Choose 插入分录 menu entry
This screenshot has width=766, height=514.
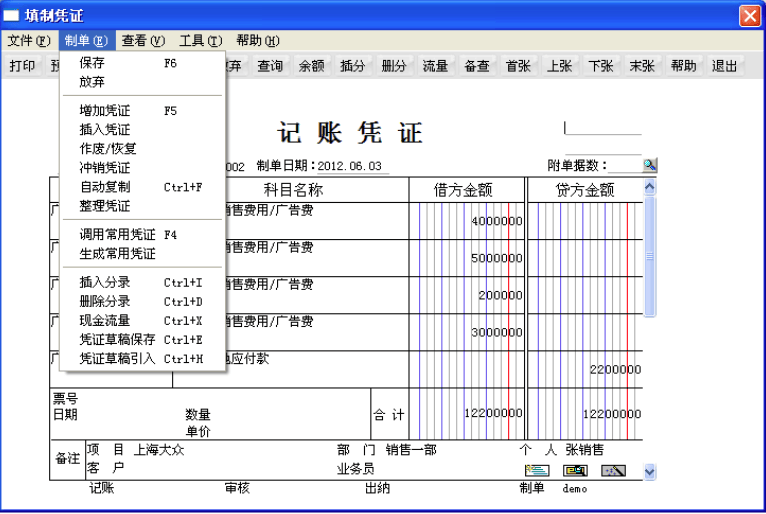(x=142, y=282)
